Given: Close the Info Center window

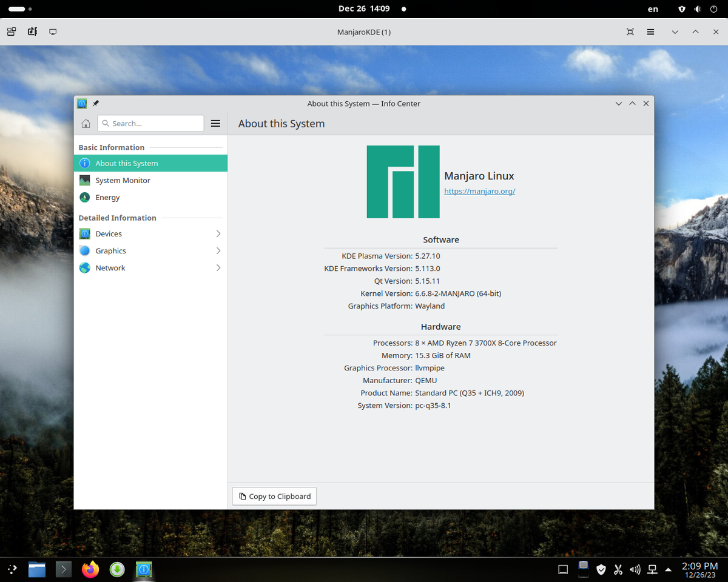Looking at the screenshot, I should click(646, 104).
